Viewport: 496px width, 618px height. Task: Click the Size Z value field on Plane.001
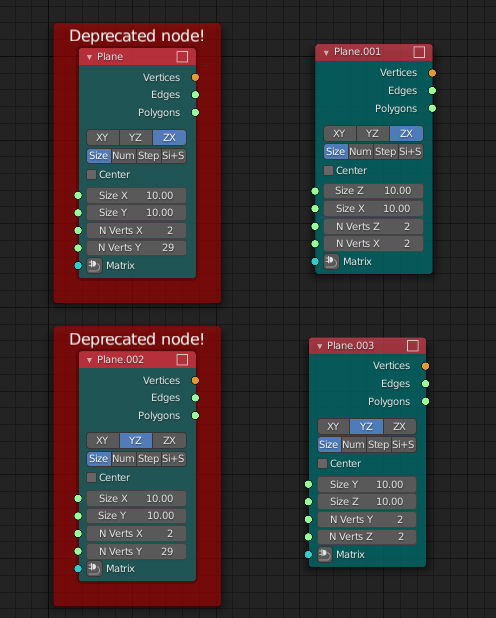coord(373,191)
